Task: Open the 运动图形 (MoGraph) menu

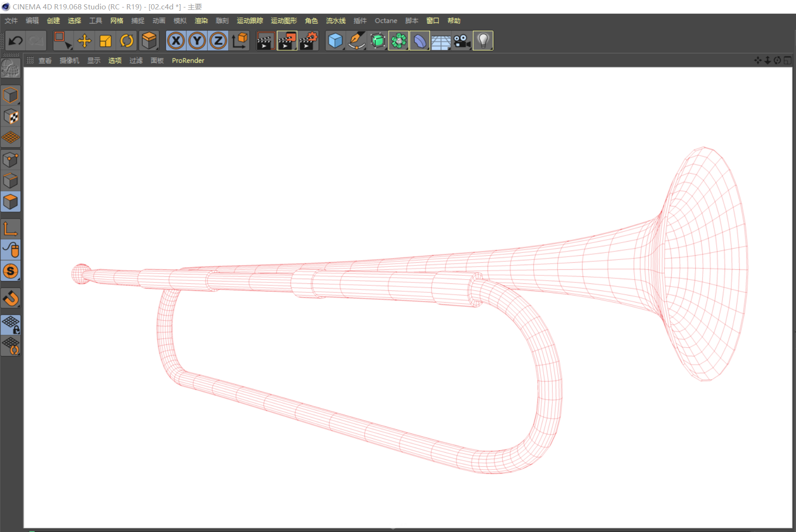Action: tap(283, 21)
